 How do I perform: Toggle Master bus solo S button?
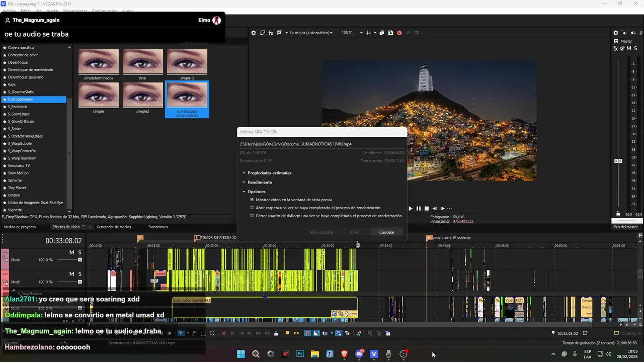point(635,48)
